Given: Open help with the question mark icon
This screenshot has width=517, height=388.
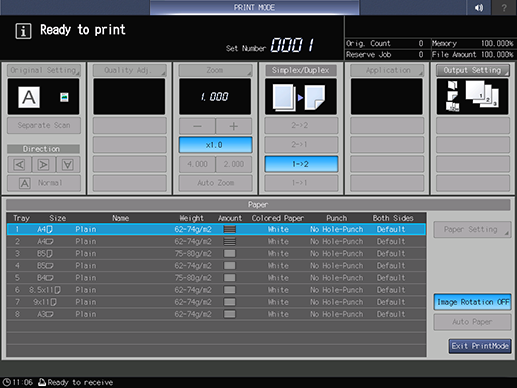Looking at the screenshot, I should click(504, 7).
